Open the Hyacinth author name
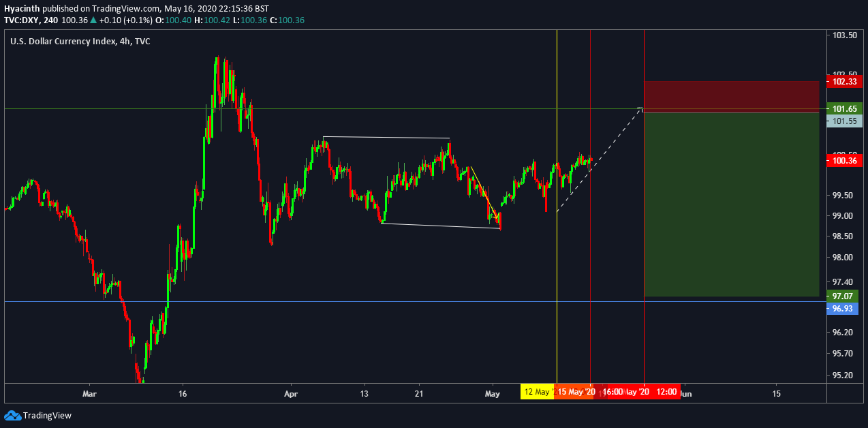 [x=21, y=8]
